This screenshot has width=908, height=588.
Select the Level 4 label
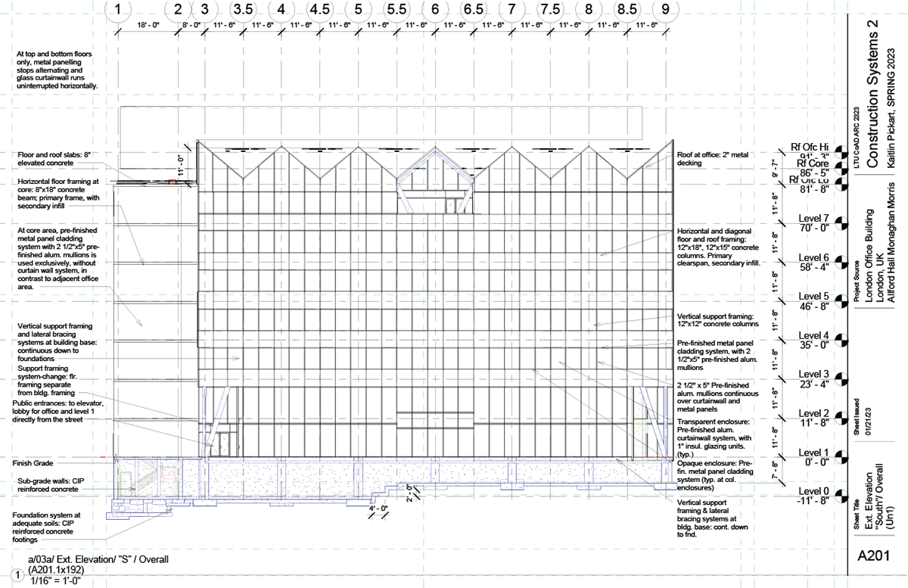click(814, 335)
